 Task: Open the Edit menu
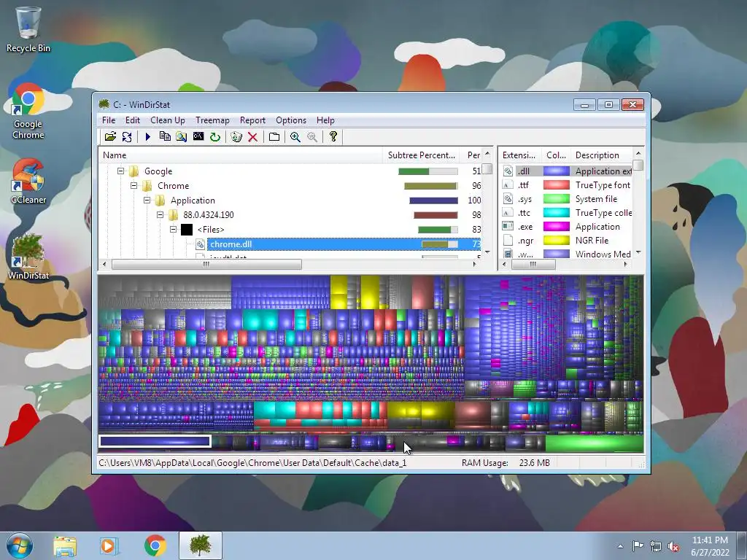click(133, 120)
